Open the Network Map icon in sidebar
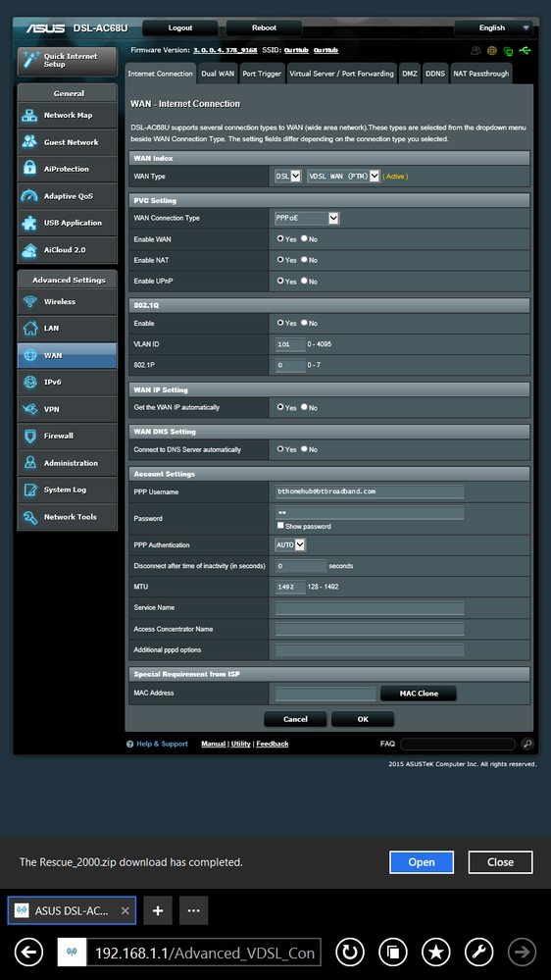The height and width of the screenshot is (980, 551). click(x=29, y=116)
